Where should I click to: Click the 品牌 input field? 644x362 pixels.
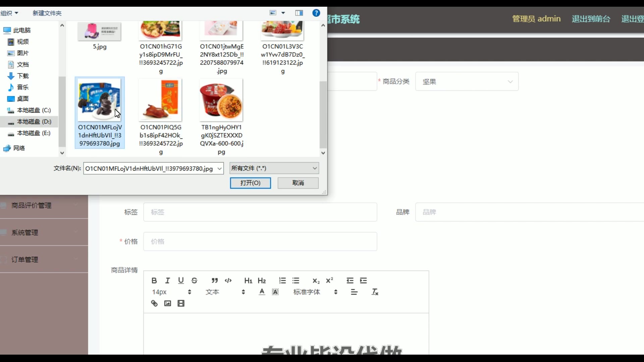[530, 212]
